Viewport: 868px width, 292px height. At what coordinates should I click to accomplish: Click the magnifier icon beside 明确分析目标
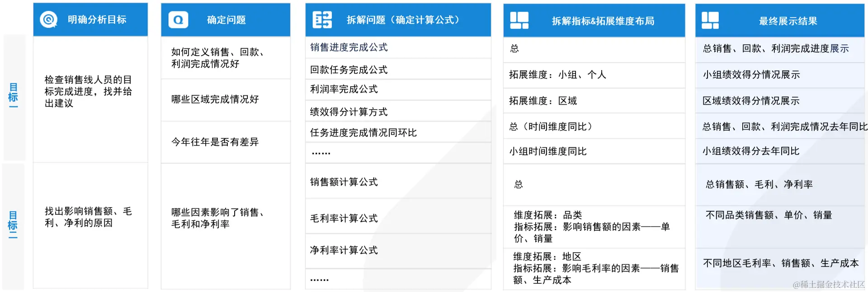pos(48,19)
